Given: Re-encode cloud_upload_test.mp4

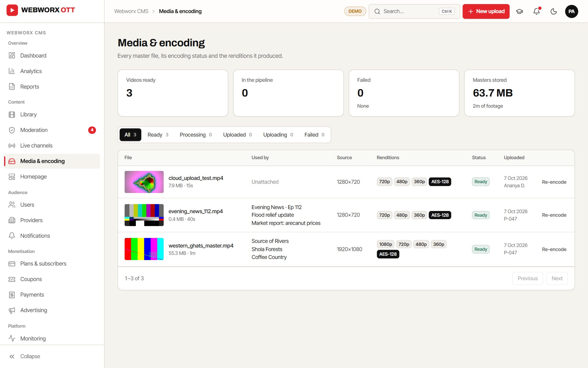Looking at the screenshot, I should pyautogui.click(x=554, y=182).
